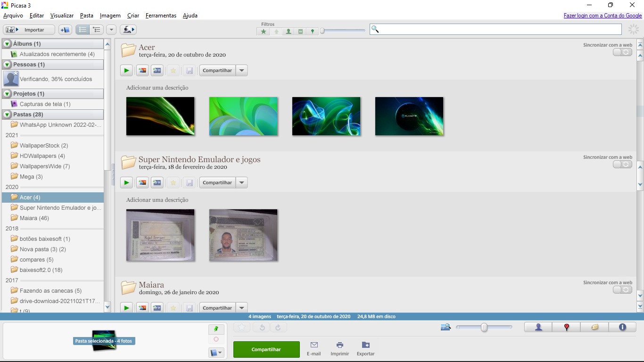Select the Maiara (46) folder in sidebar
Image resolution: width=644 pixels, height=362 pixels.
pos(53,218)
